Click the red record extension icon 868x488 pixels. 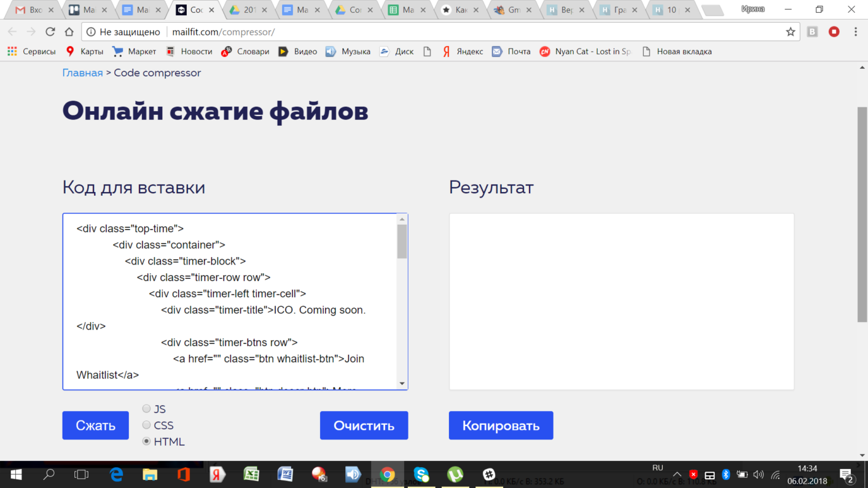(x=834, y=32)
